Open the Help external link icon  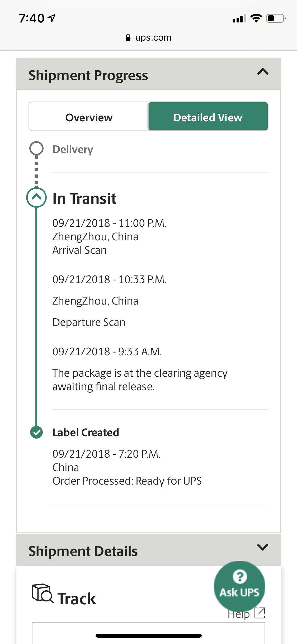click(x=260, y=613)
